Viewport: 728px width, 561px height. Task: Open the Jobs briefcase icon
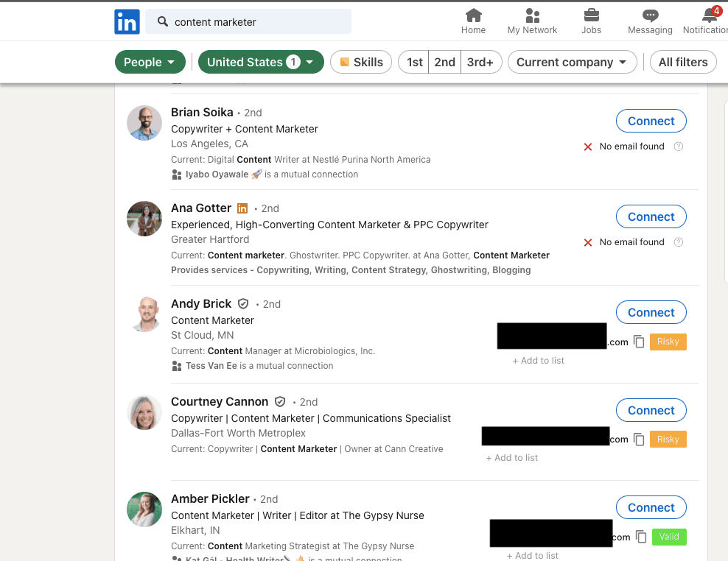[591, 15]
